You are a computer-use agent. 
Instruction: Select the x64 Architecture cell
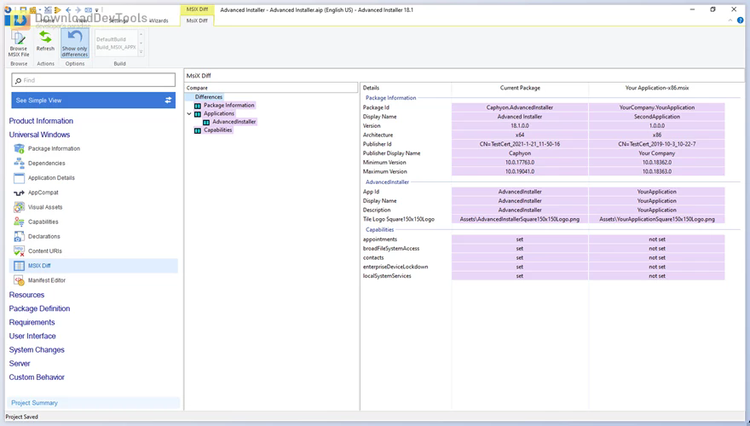tap(520, 135)
